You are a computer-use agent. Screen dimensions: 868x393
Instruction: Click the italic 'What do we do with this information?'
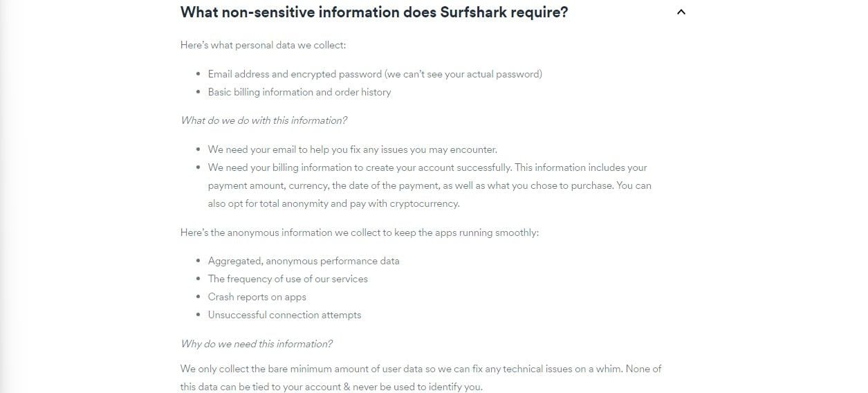pyautogui.click(x=264, y=120)
